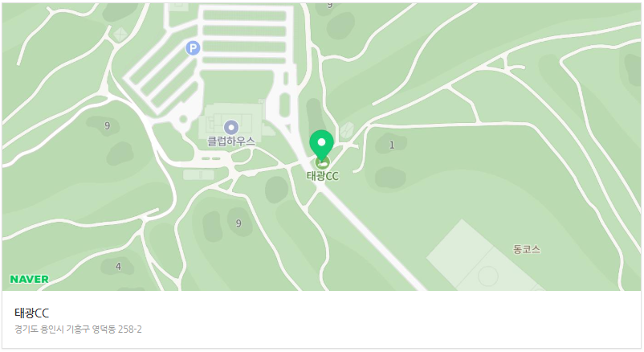
Task: Click the diamond shape beside the green pin
Action: 347,130
